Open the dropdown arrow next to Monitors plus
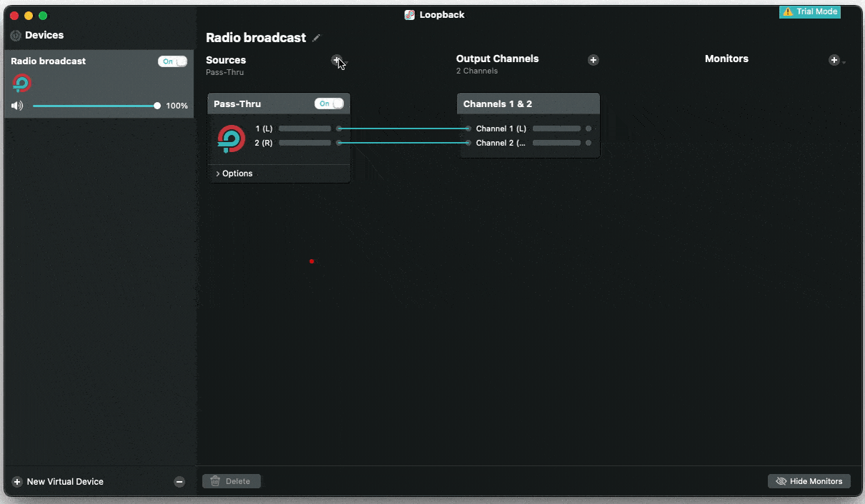The width and height of the screenshot is (865, 504). click(x=844, y=62)
